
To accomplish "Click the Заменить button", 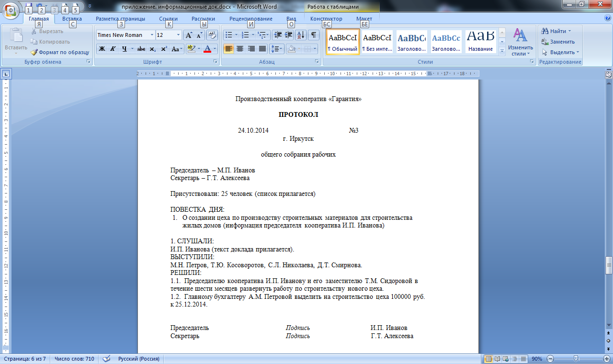I will pyautogui.click(x=558, y=42).
